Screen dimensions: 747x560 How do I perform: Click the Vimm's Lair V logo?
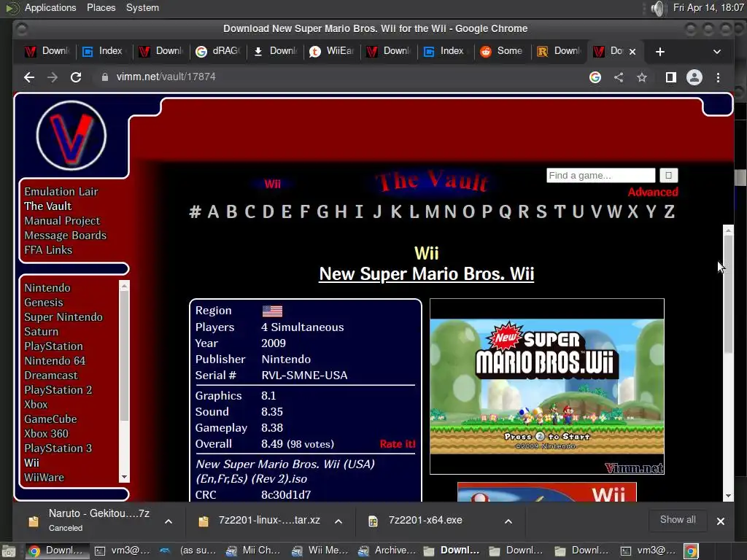pyautogui.click(x=71, y=135)
